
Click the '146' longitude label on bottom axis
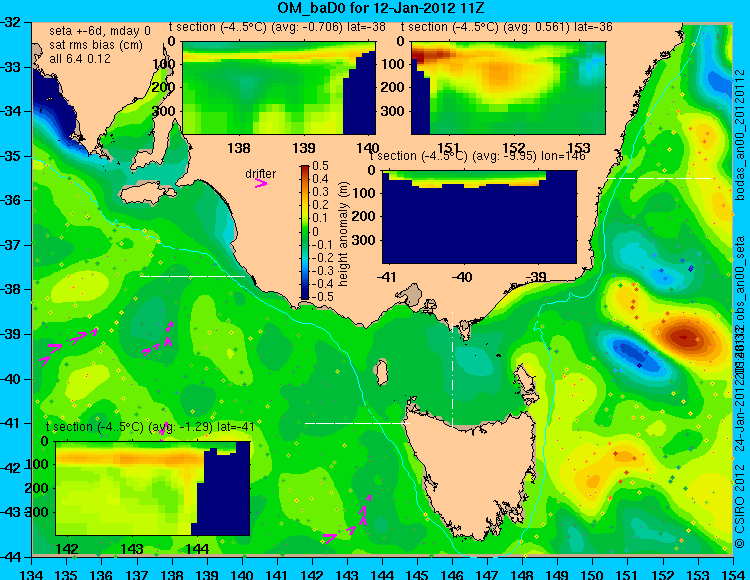pos(452,574)
